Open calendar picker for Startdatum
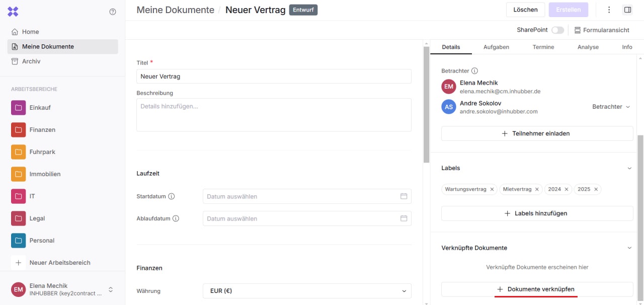Image resolution: width=644 pixels, height=305 pixels. [x=404, y=196]
